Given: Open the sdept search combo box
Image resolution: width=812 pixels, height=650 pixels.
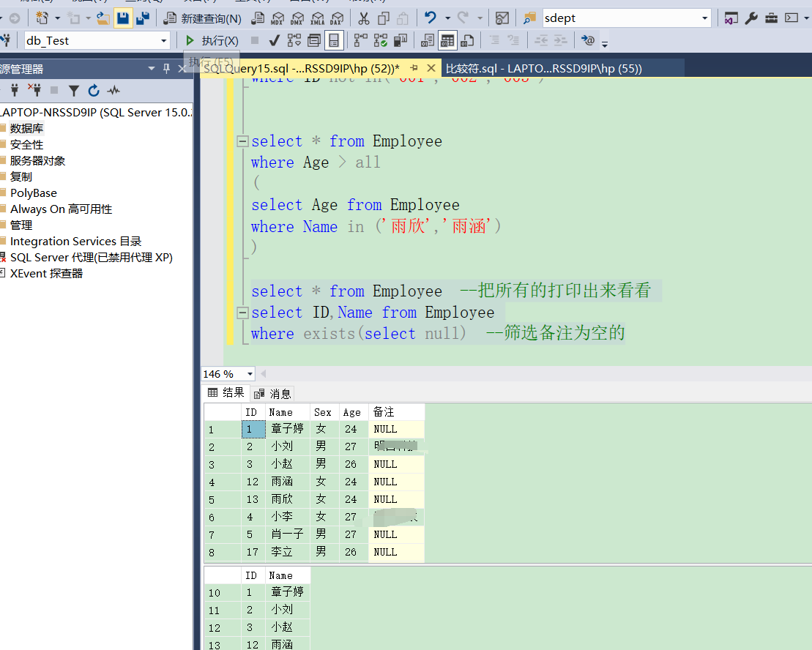Looking at the screenshot, I should pyautogui.click(x=626, y=18).
